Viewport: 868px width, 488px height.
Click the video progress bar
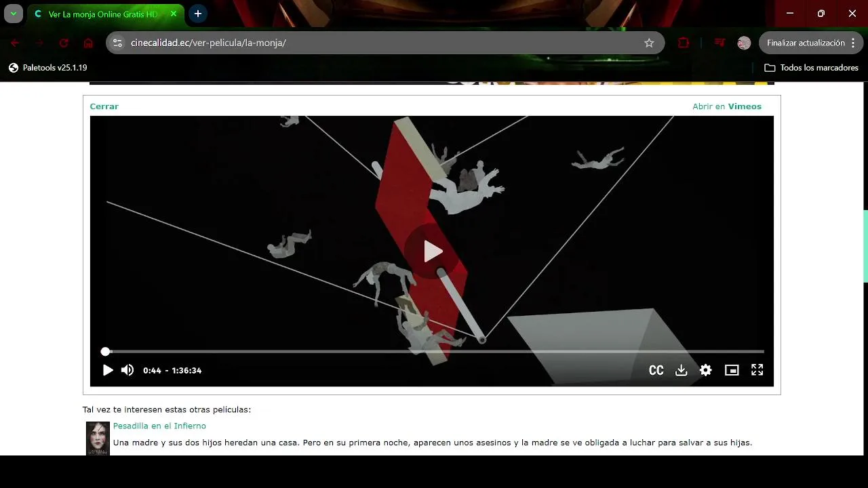coord(434,351)
